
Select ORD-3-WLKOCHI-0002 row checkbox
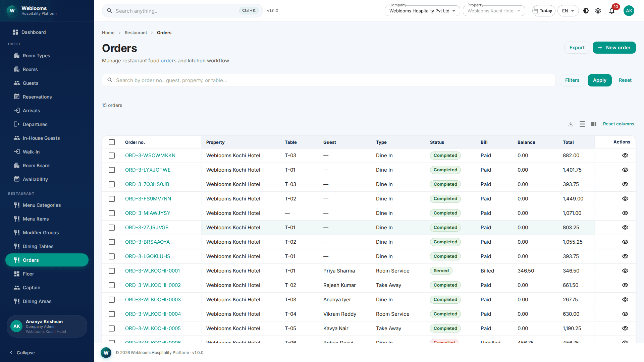click(112, 285)
